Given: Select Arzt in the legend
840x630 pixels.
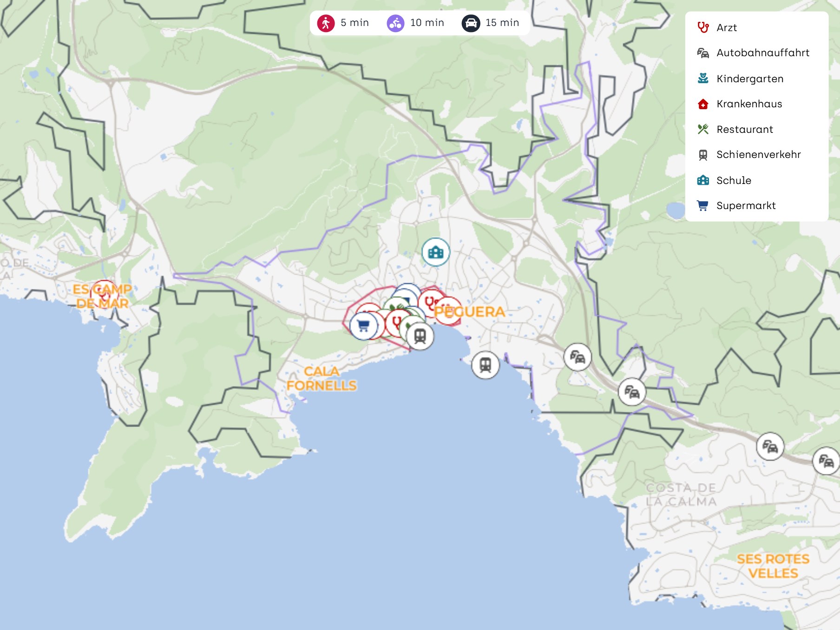Looking at the screenshot, I should pyautogui.click(x=727, y=28).
